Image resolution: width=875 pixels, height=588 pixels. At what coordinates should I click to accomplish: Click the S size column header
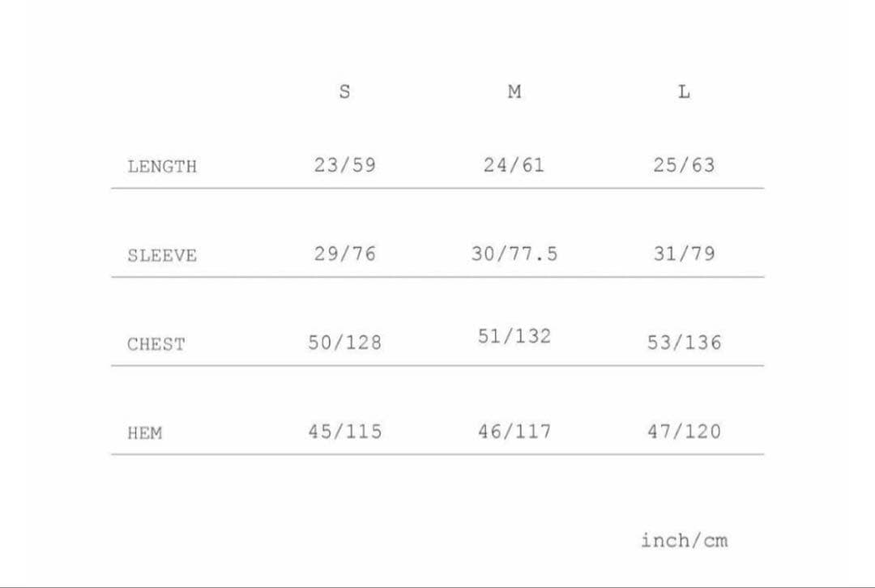pyautogui.click(x=344, y=92)
